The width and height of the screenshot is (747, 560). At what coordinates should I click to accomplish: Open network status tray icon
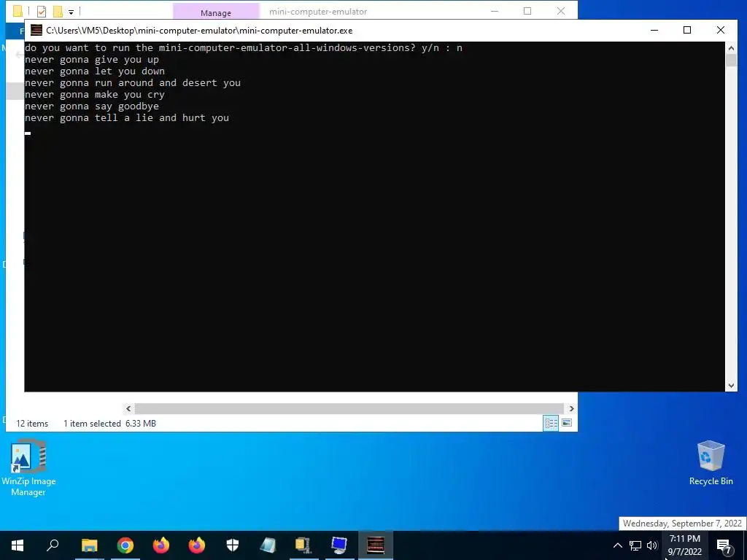635,545
